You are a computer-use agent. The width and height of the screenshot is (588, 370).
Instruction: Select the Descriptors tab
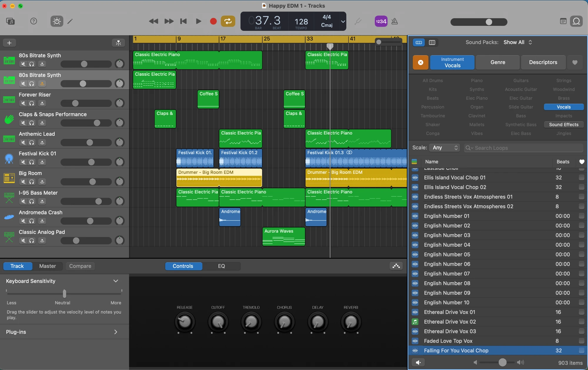tap(543, 62)
